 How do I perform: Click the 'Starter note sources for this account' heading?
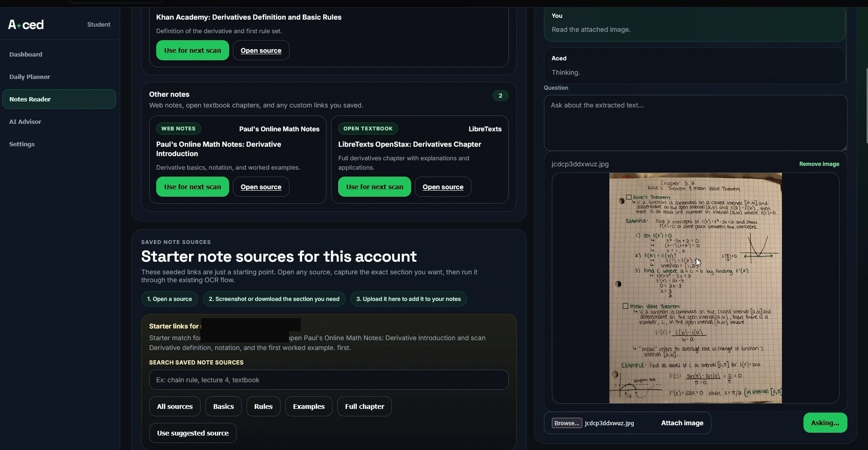point(279,257)
